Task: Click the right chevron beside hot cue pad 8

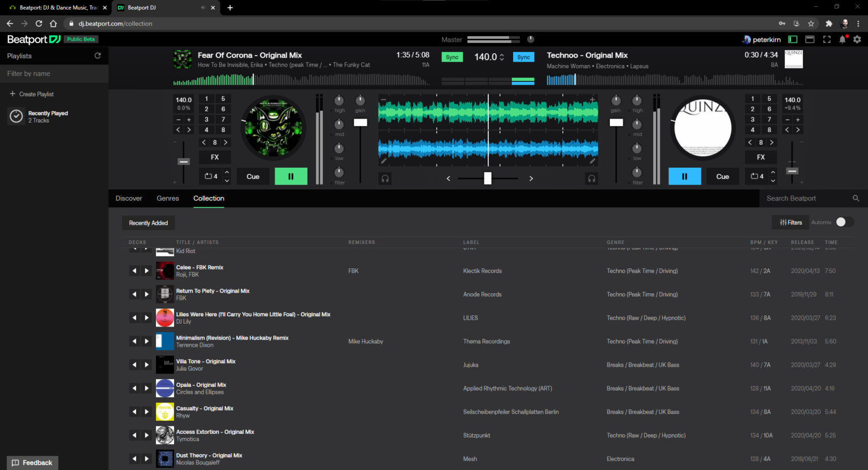Action: click(225, 142)
